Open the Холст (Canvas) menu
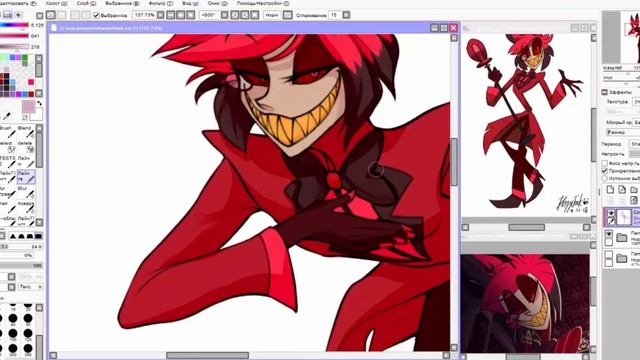The width and height of the screenshot is (640, 360). click(56, 3)
